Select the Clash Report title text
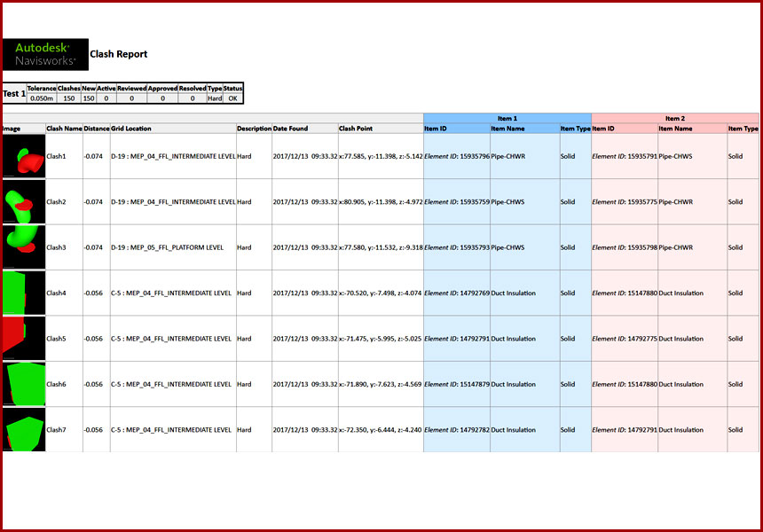Viewport: 763px width, 532px height. (x=119, y=54)
